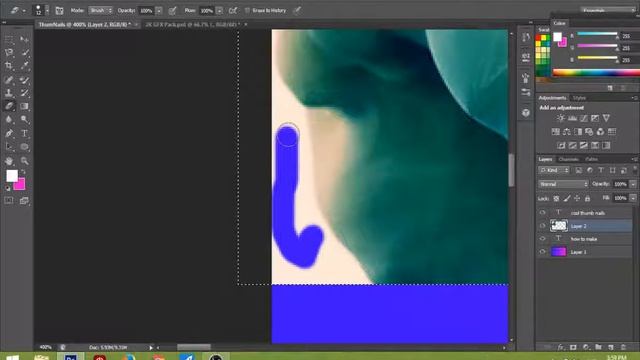This screenshot has width=640, height=360.
Task: Add an Invert adjustment
Action: (561, 145)
